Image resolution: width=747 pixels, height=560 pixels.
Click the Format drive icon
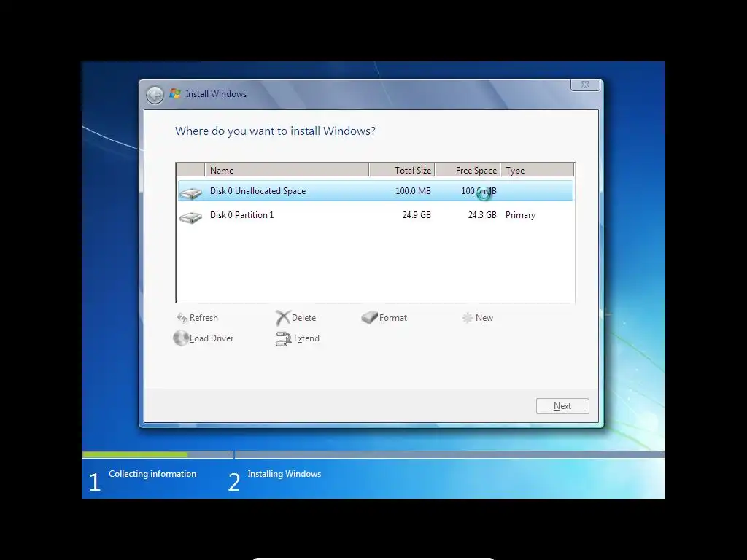[369, 317]
